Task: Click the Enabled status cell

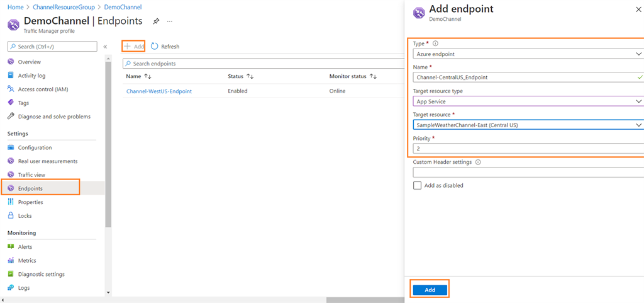Action: tap(237, 91)
